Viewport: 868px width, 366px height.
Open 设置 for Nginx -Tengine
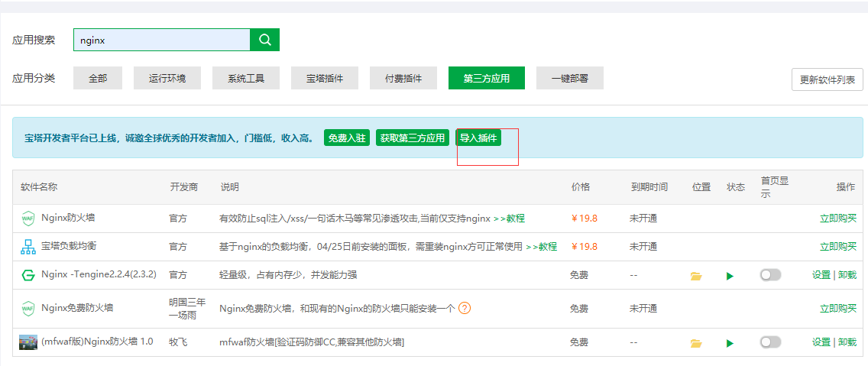coord(821,275)
